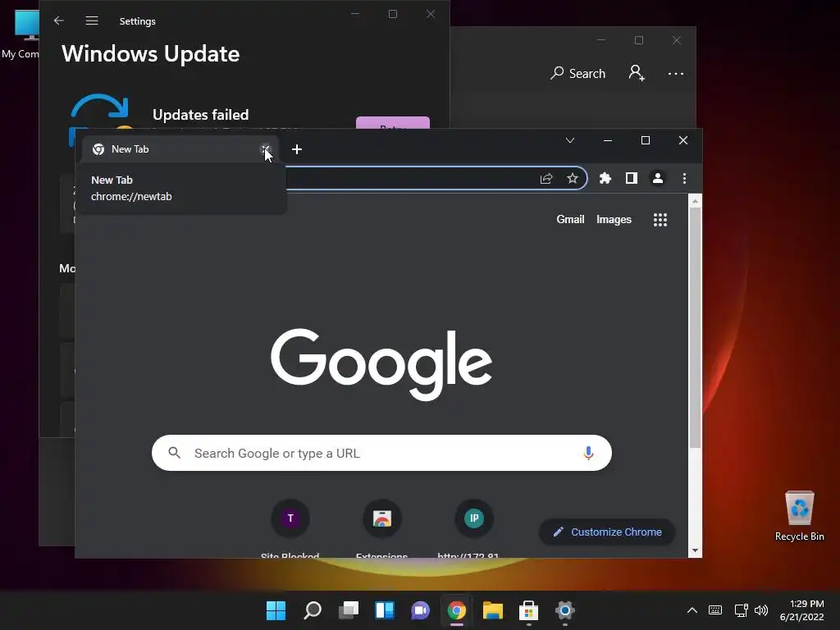Click Customize Chrome button

click(x=607, y=532)
